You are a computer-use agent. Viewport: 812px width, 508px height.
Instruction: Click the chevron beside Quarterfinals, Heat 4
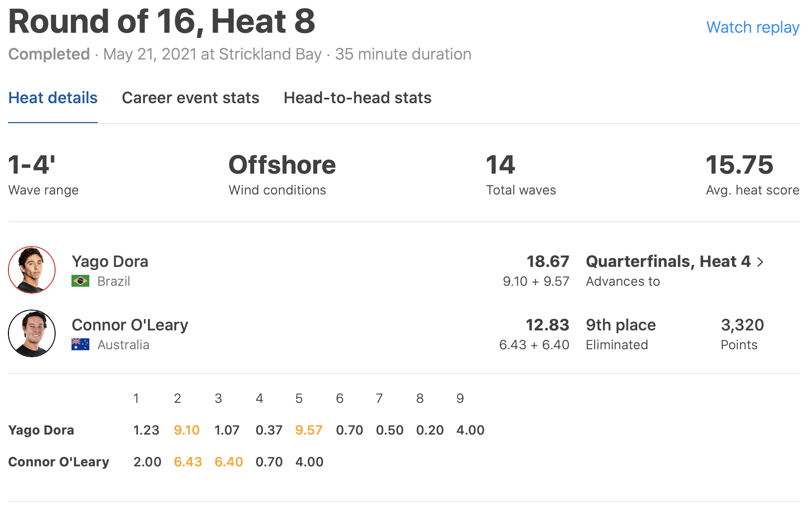tap(760, 262)
